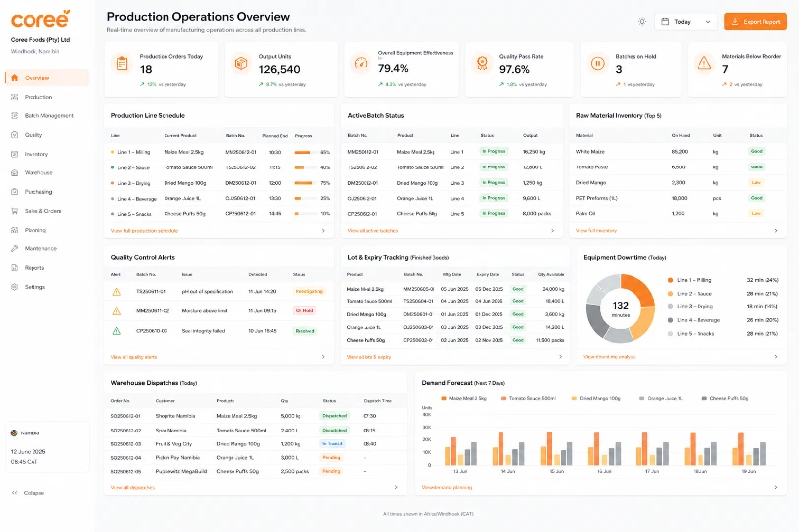Viewport: 799px width, 532px height.
Task: Click the Materials Below Reorder warning icon
Action: (704, 64)
